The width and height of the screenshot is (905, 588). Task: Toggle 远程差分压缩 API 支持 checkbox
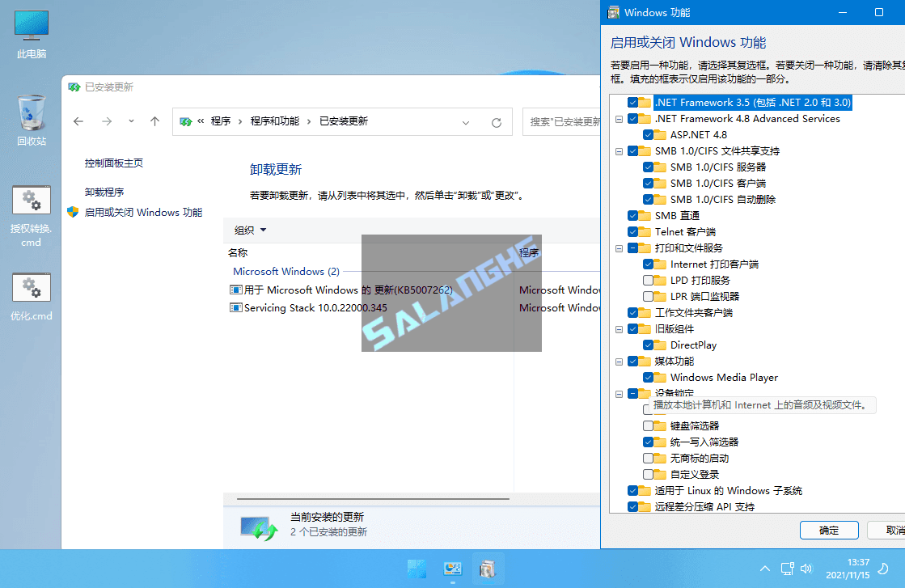point(632,506)
